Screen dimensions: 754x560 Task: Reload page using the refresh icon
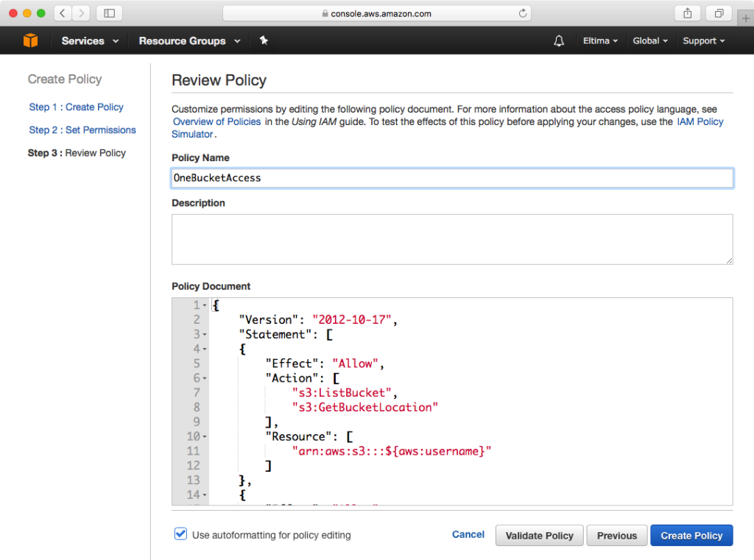[x=523, y=13]
